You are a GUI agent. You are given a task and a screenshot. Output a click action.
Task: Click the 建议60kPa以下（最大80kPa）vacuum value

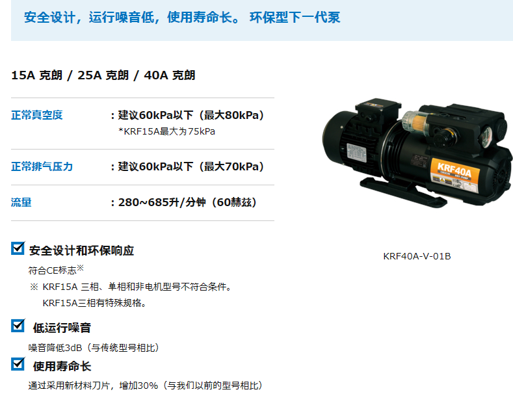coord(191,115)
